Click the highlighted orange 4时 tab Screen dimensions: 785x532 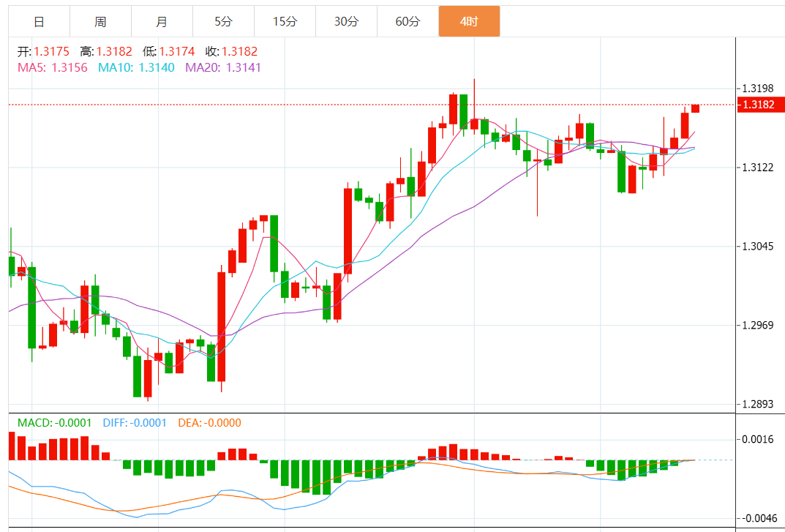click(469, 22)
